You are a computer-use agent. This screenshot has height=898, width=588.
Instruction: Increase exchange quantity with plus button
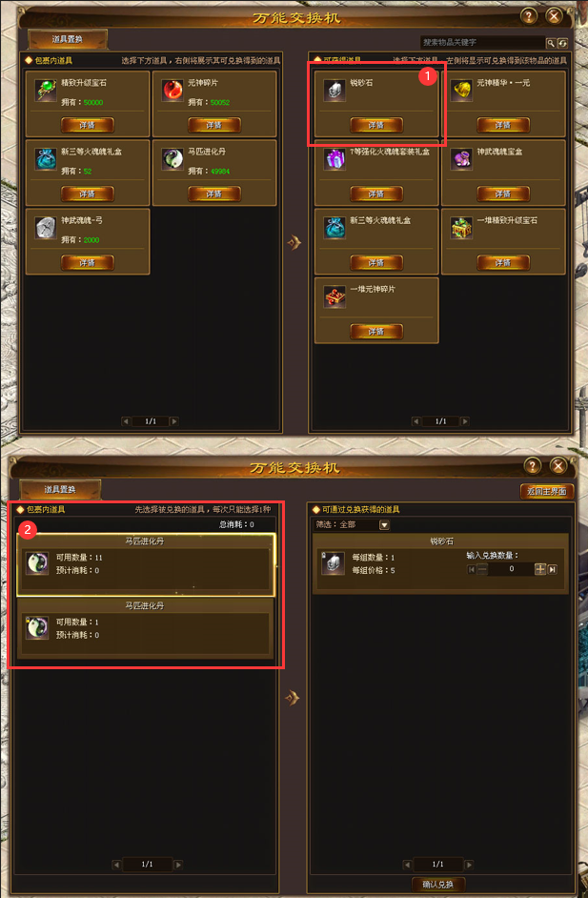[x=540, y=569]
